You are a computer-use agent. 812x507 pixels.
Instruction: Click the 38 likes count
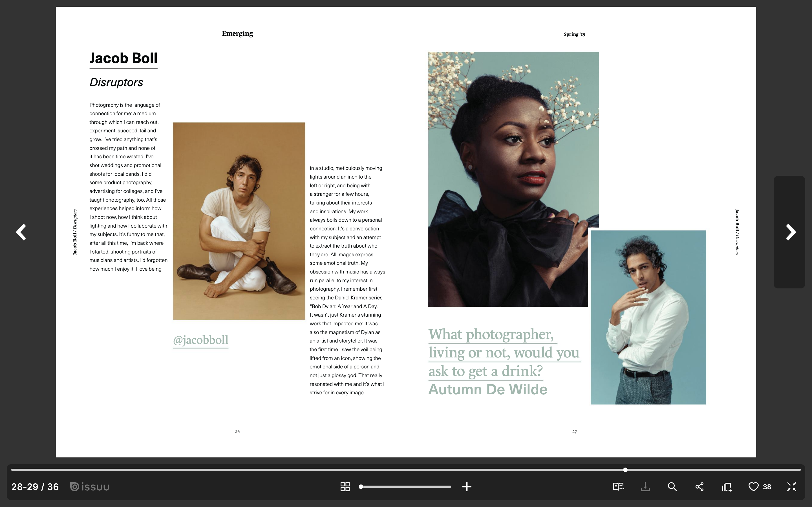click(767, 486)
